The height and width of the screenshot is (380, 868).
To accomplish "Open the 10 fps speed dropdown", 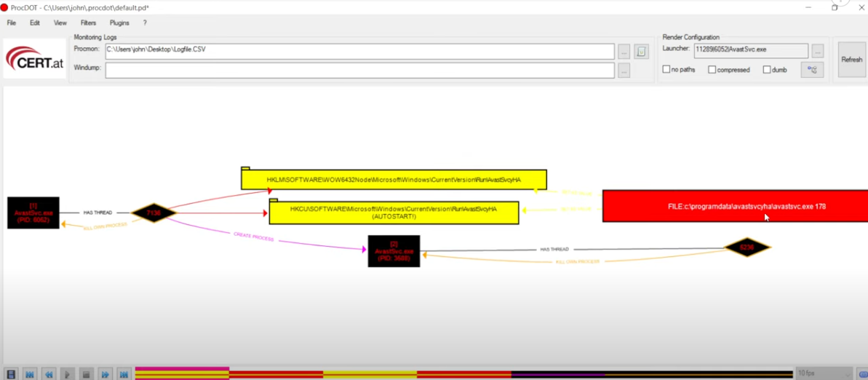I will point(824,374).
